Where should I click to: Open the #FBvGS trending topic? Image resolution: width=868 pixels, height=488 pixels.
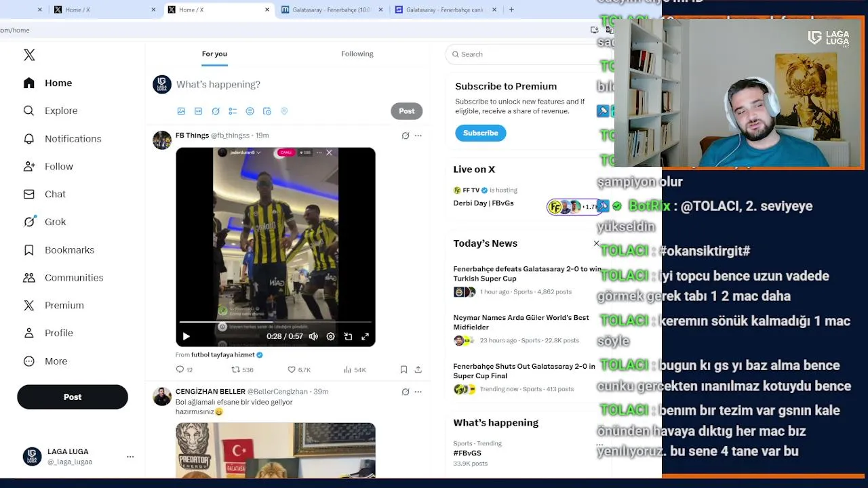pos(467,453)
